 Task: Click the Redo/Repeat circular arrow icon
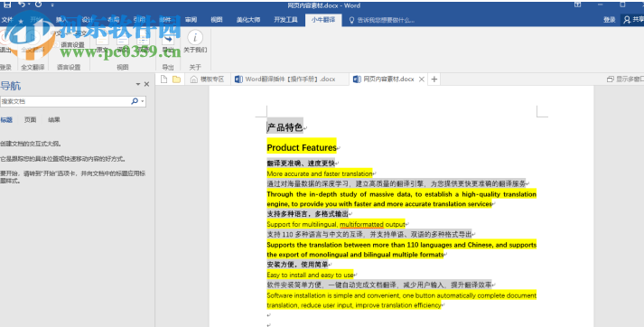click(x=38, y=5)
